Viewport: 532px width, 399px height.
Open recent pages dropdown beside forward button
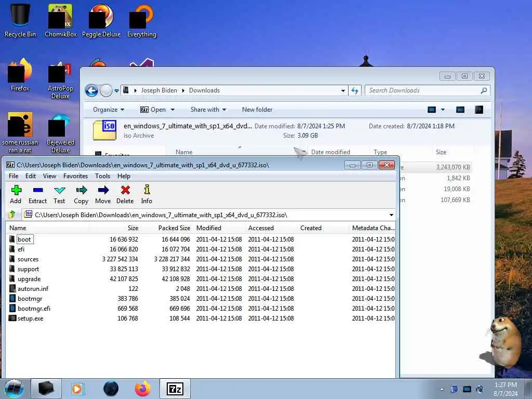[116, 90]
